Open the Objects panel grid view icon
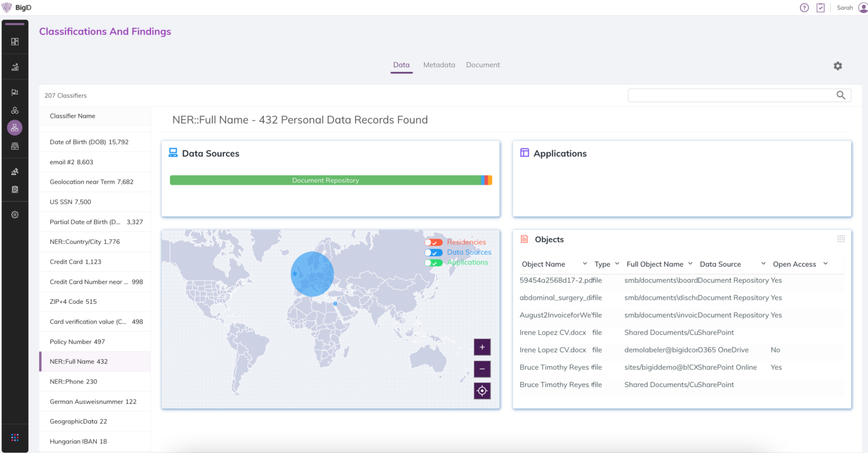The height and width of the screenshot is (453, 868). [841, 239]
